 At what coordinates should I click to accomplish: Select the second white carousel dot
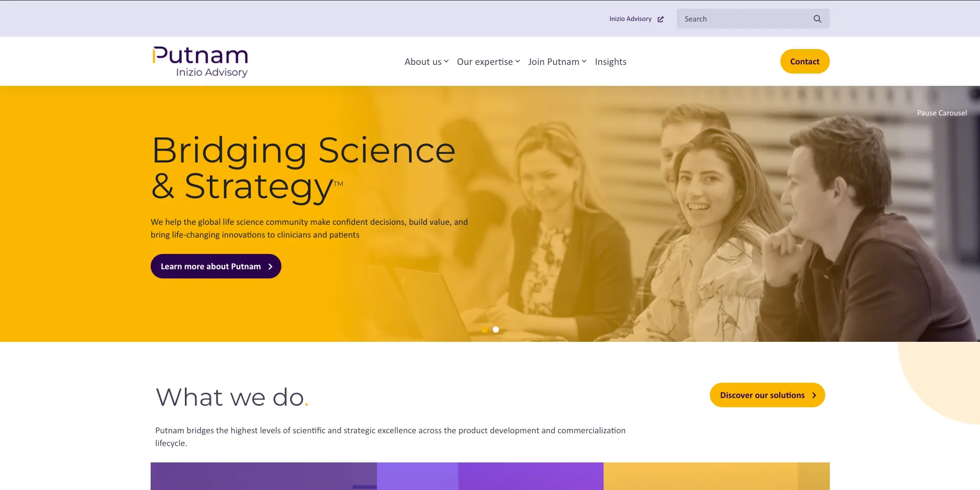tap(496, 330)
